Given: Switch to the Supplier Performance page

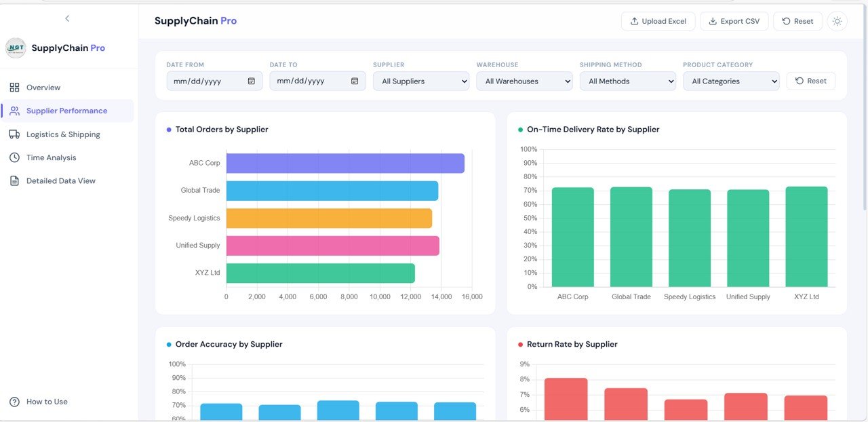Looking at the screenshot, I should coord(66,111).
